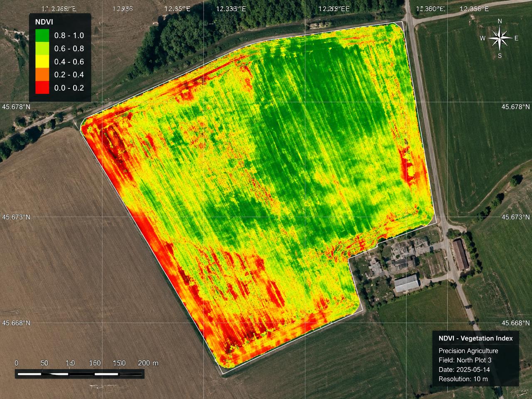Viewport: 532px width, 399px height.
Task: Click the 'Date: 2025-05-14' entry
Action: [464, 369]
